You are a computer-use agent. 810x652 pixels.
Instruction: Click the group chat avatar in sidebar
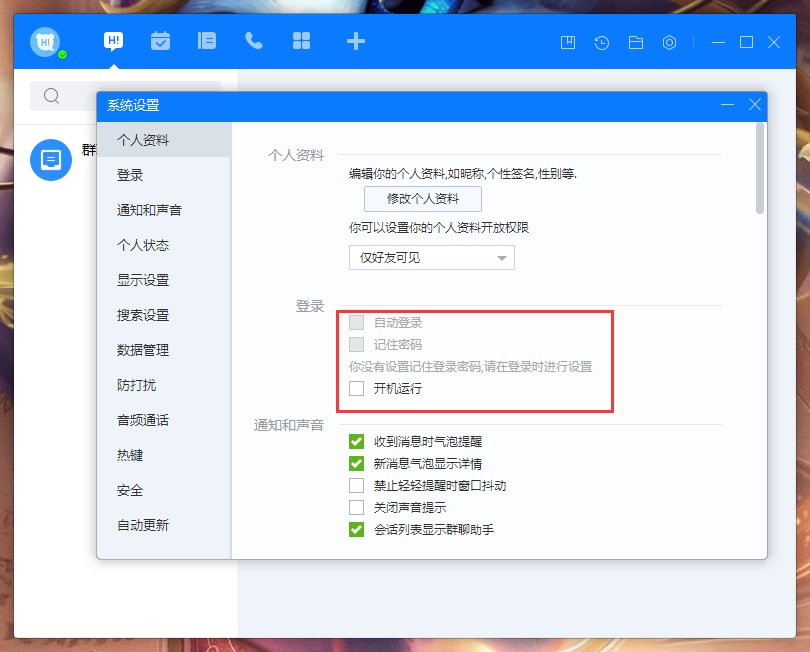pos(50,161)
